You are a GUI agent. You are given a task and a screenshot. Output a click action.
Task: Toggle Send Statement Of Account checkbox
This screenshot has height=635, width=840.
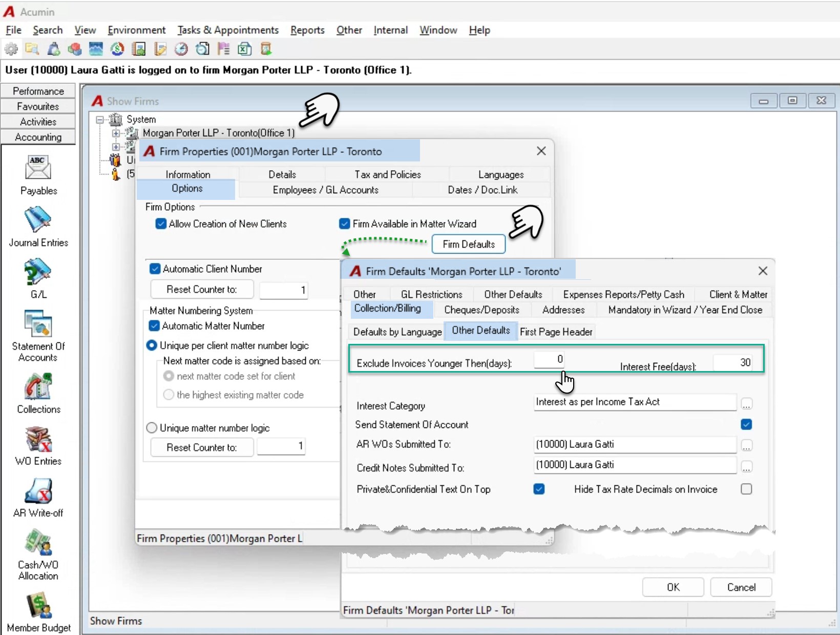(746, 424)
